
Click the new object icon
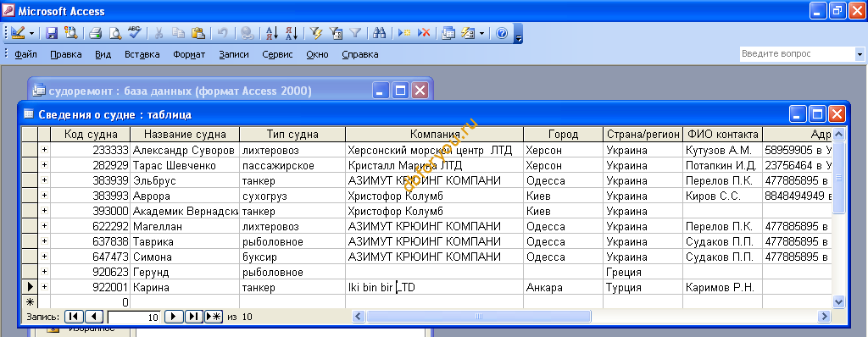(468, 33)
